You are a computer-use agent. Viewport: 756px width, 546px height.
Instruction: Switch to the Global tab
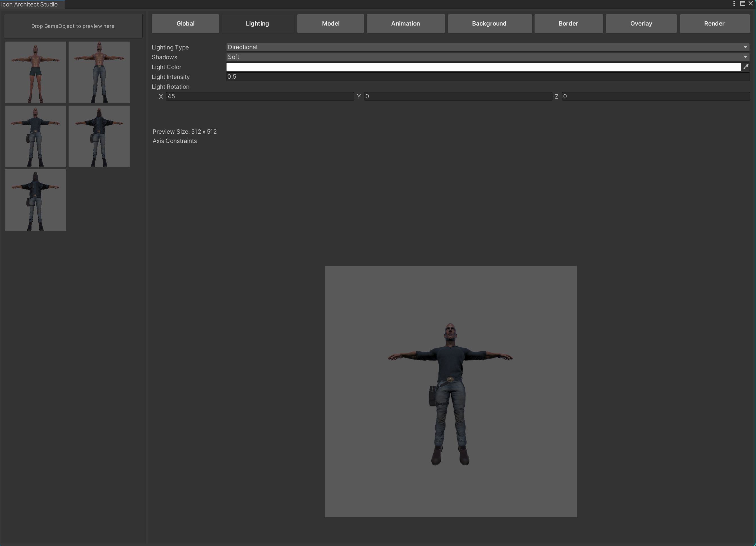pos(185,23)
